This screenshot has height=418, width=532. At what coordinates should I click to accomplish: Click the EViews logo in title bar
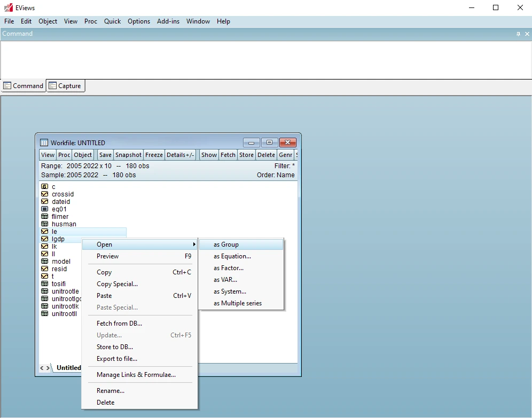coord(8,8)
